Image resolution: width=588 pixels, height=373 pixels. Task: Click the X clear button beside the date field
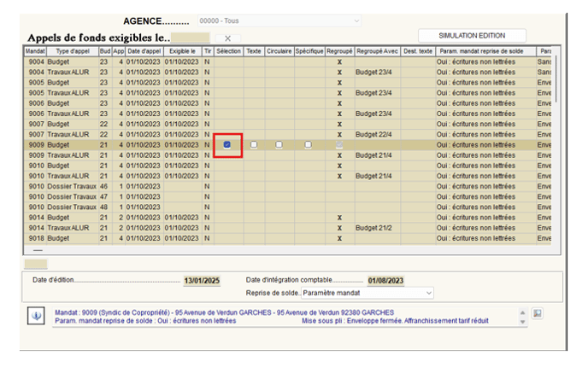(x=226, y=38)
